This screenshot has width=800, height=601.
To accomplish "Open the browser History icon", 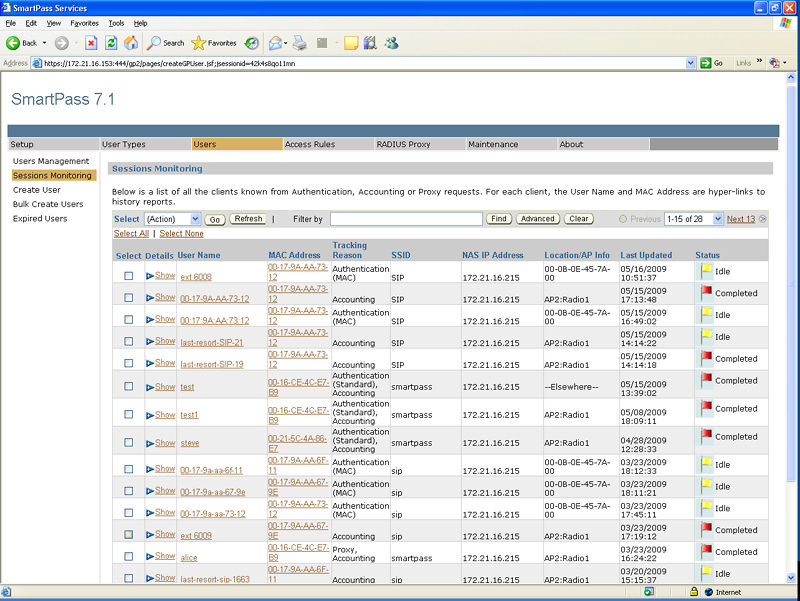I will (x=251, y=43).
